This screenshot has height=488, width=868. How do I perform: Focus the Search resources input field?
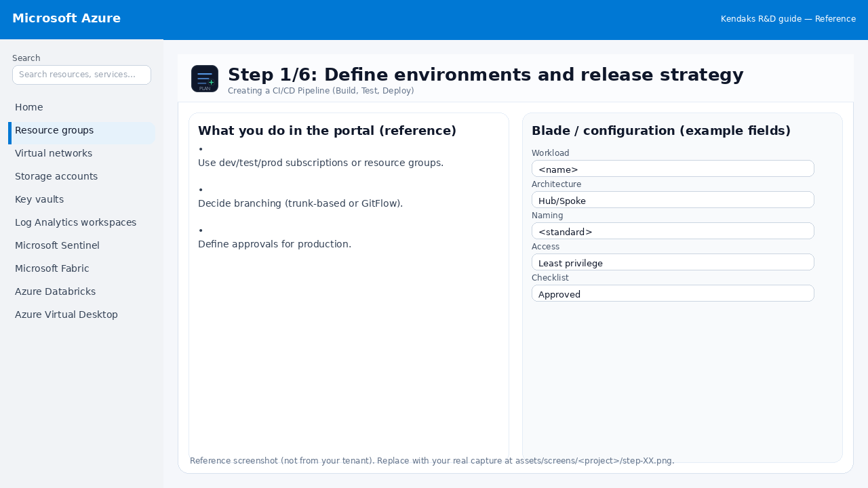[x=81, y=75]
